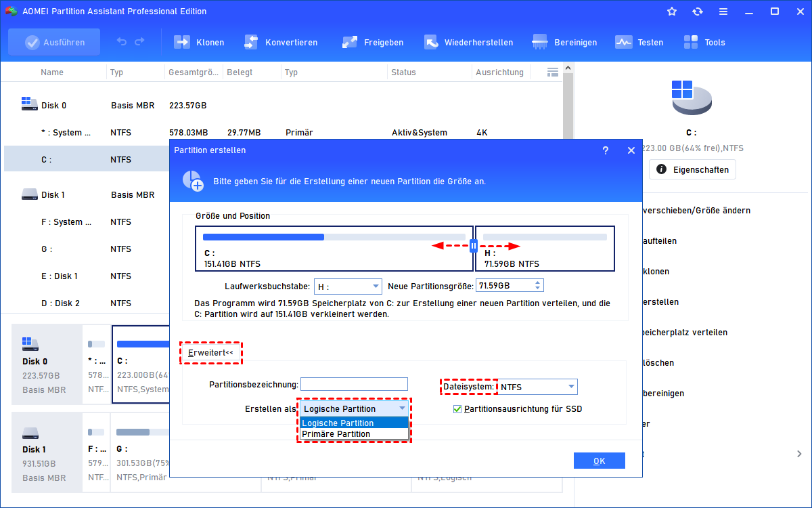Viewport: 812px width, 508px height.
Task: Click the OK button in dialog
Action: (599, 461)
